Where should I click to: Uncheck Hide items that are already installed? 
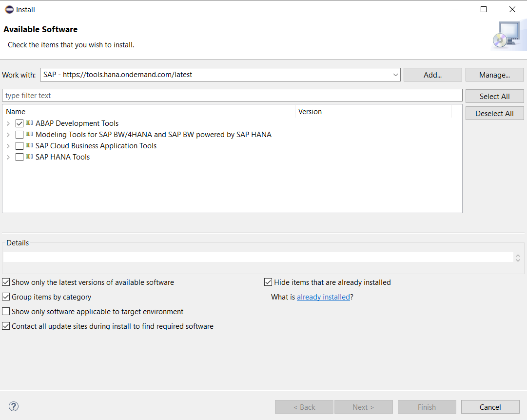click(268, 282)
